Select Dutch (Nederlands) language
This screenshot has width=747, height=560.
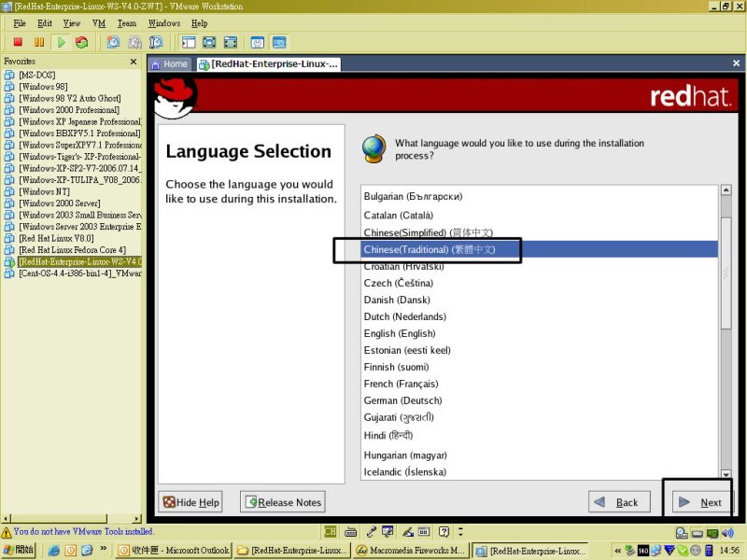pos(539,316)
